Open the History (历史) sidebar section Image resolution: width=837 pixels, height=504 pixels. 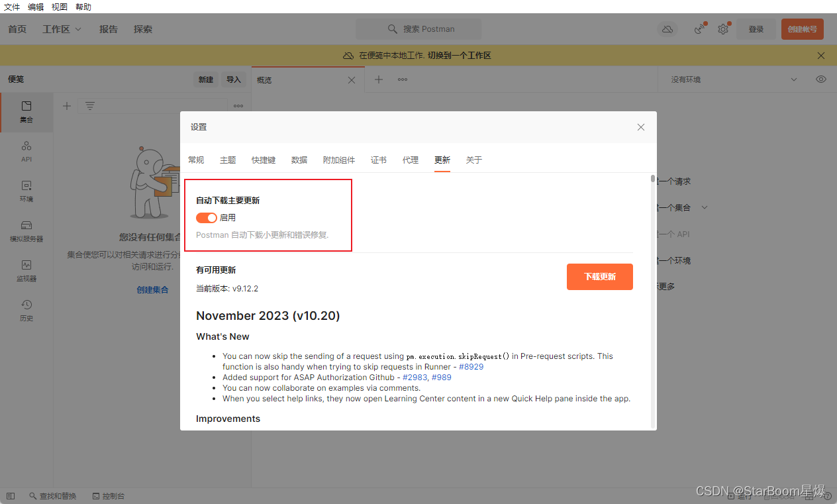(26, 311)
